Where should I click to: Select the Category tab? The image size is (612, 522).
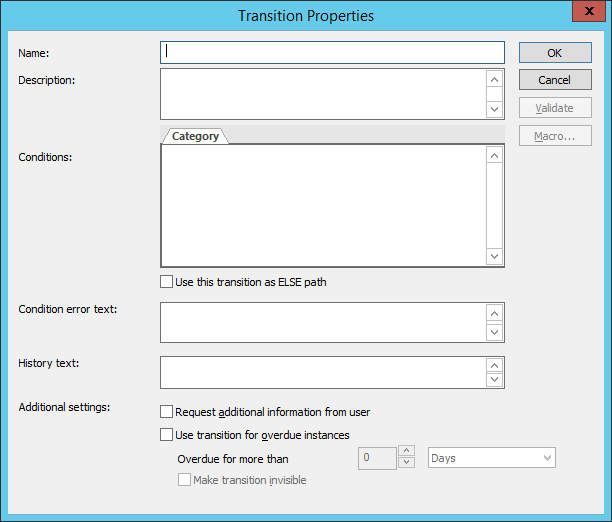click(x=195, y=136)
